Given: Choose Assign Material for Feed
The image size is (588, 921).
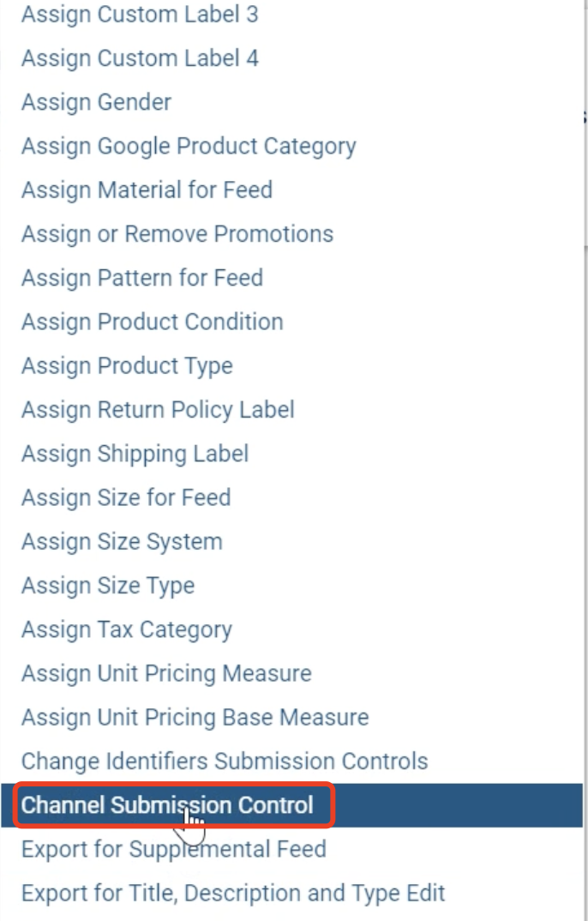Looking at the screenshot, I should 147,190.
